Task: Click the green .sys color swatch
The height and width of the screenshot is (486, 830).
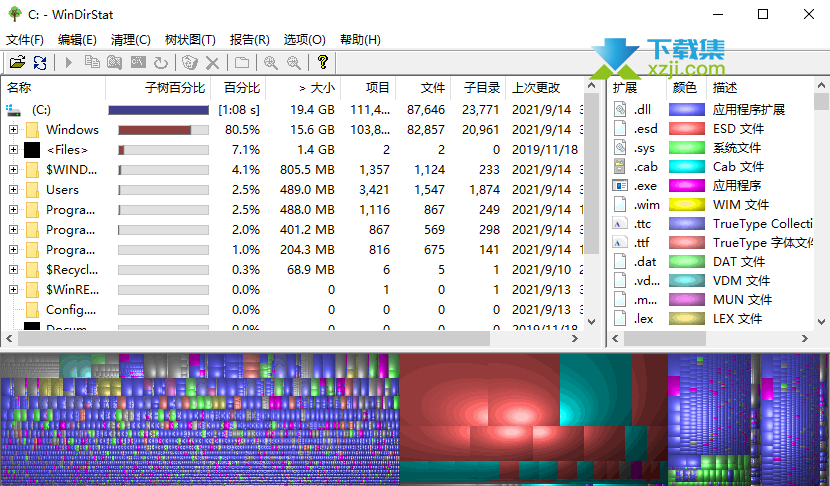Action: (687, 148)
